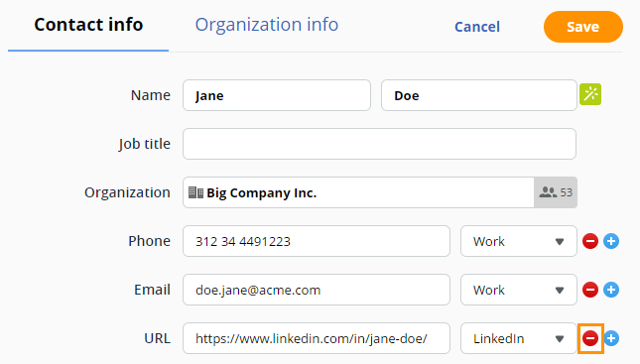Remove the phone number with red minus
Viewport: 640px width, 364px height.
[590, 241]
